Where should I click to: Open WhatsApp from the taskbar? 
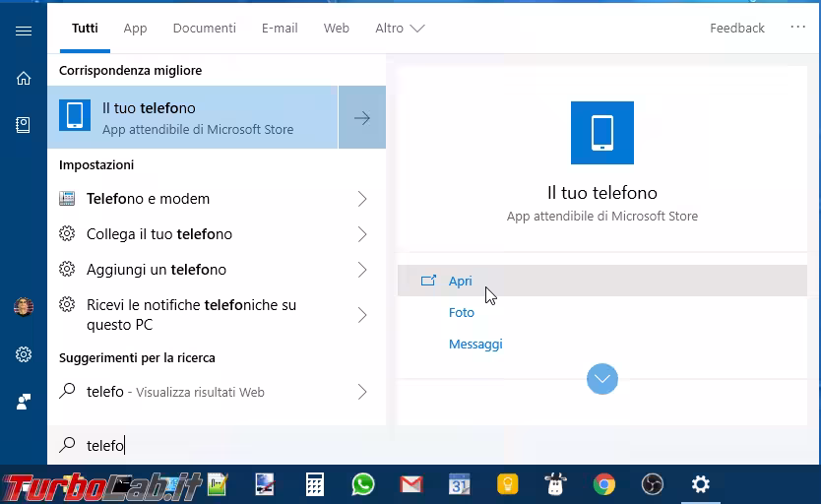(x=363, y=484)
